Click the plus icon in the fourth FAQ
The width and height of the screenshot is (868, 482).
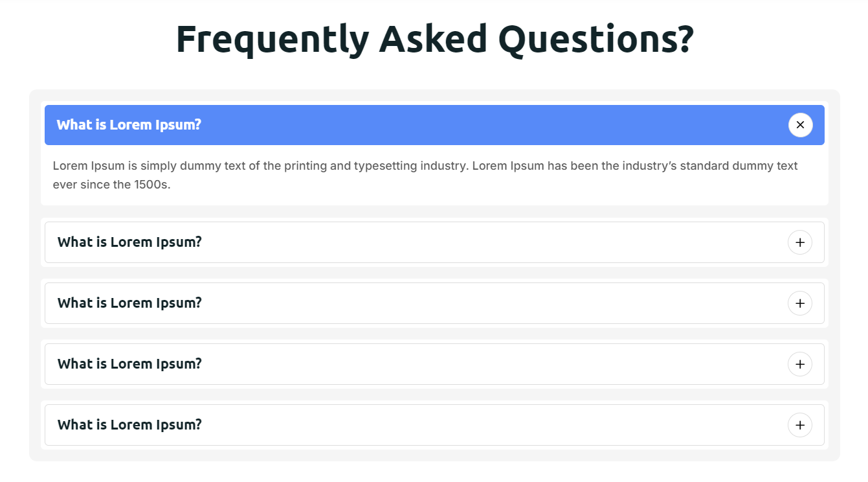click(x=800, y=364)
